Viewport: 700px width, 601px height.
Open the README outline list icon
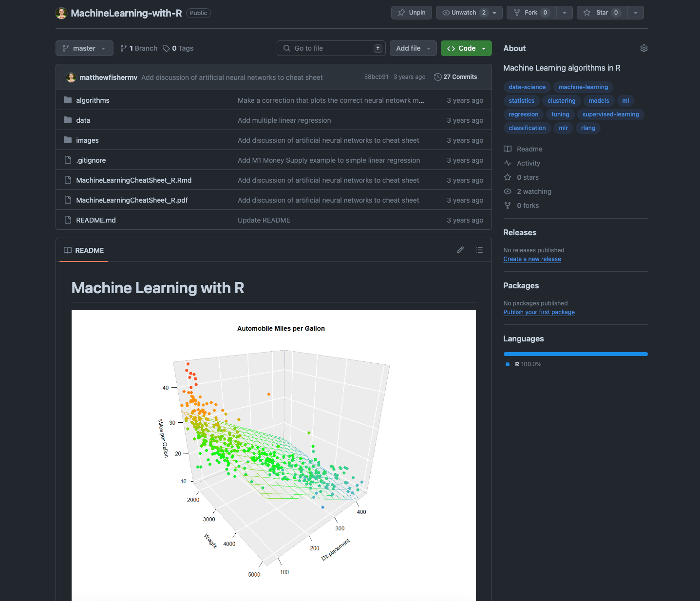(479, 250)
